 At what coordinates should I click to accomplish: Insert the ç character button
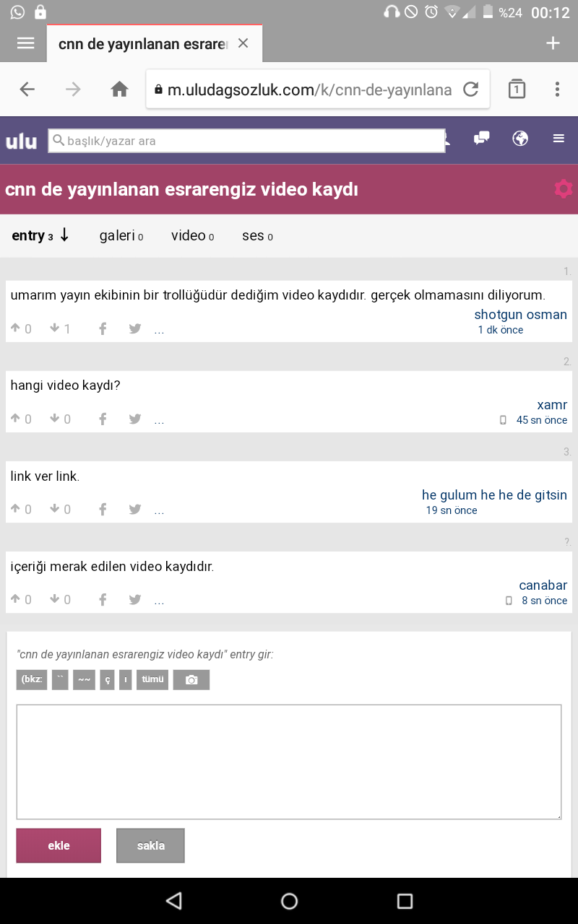(x=107, y=680)
